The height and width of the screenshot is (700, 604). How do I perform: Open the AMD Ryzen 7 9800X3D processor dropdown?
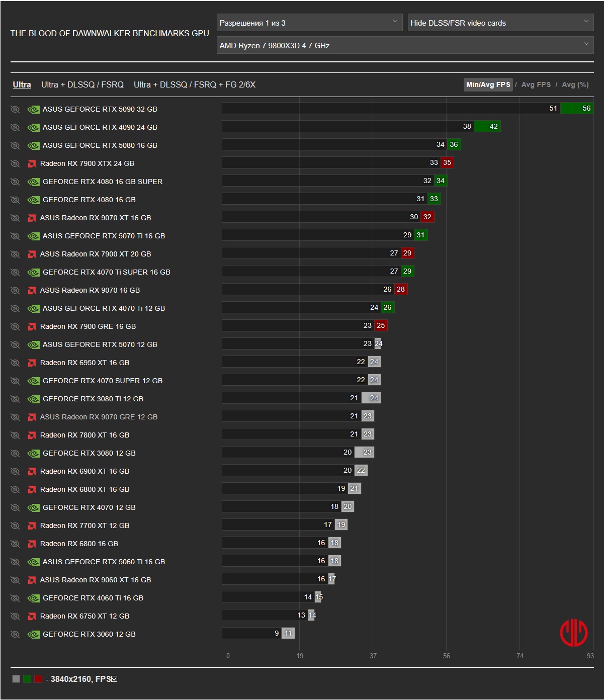[x=405, y=45]
